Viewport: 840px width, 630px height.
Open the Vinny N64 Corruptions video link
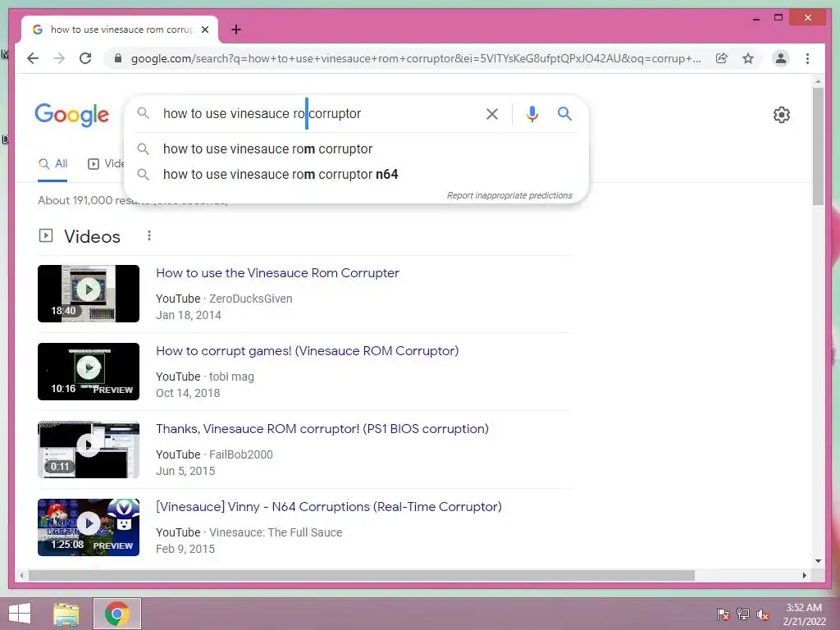coord(328,507)
